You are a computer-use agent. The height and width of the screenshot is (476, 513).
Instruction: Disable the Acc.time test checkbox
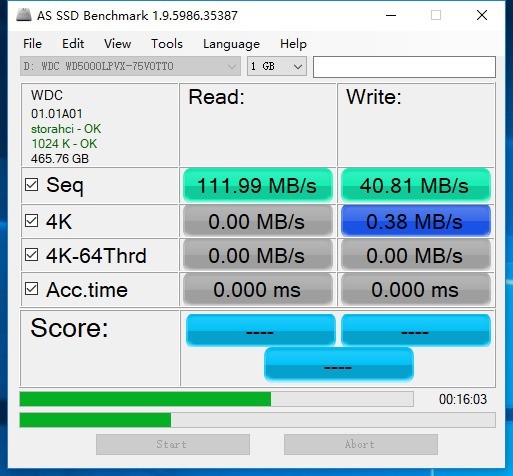click(31, 289)
